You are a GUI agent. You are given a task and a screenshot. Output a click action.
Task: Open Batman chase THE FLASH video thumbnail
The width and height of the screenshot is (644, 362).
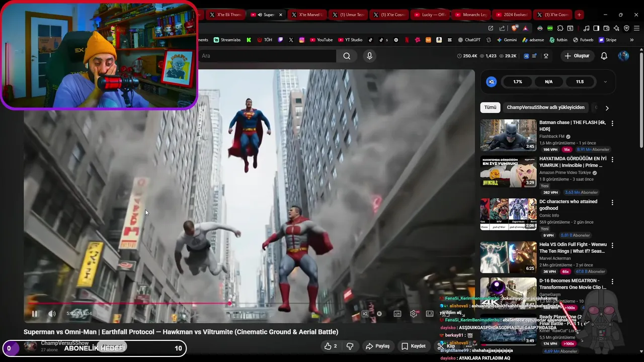tap(508, 135)
